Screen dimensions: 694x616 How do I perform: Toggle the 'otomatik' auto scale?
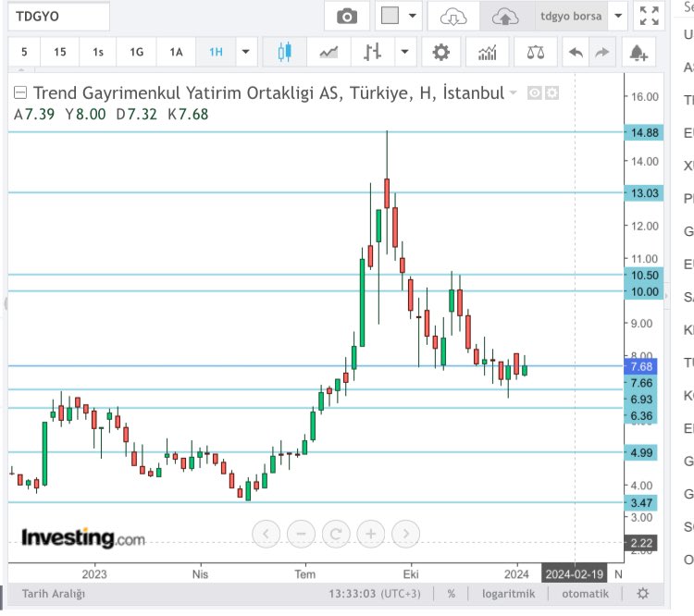[585, 594]
